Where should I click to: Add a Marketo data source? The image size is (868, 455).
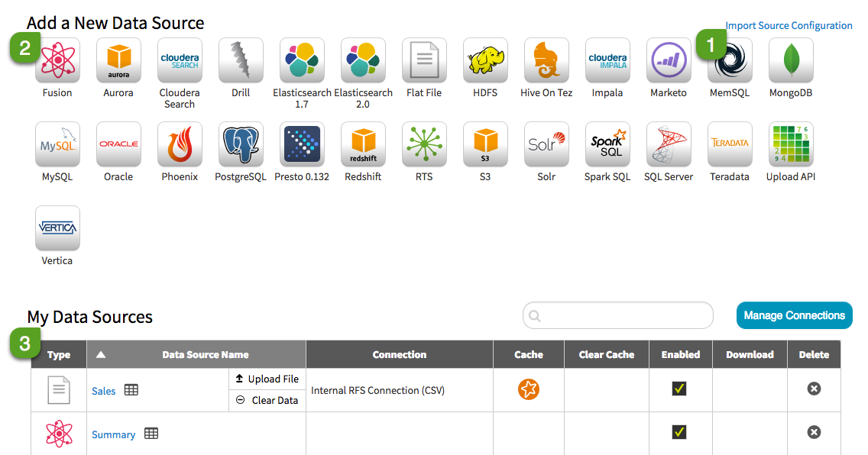tap(669, 60)
